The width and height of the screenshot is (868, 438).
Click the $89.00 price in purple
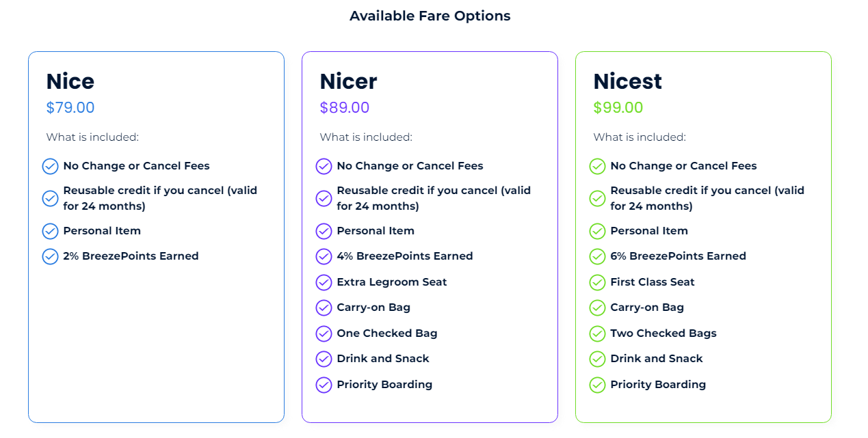pyautogui.click(x=345, y=108)
